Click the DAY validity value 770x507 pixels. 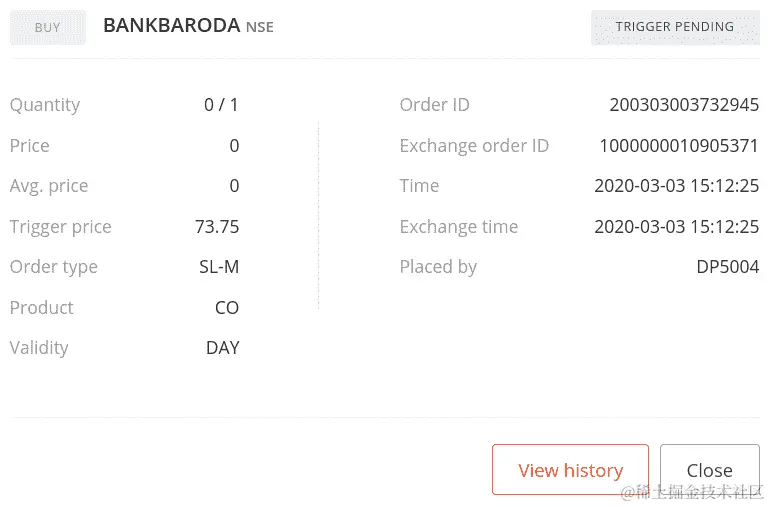click(x=222, y=348)
